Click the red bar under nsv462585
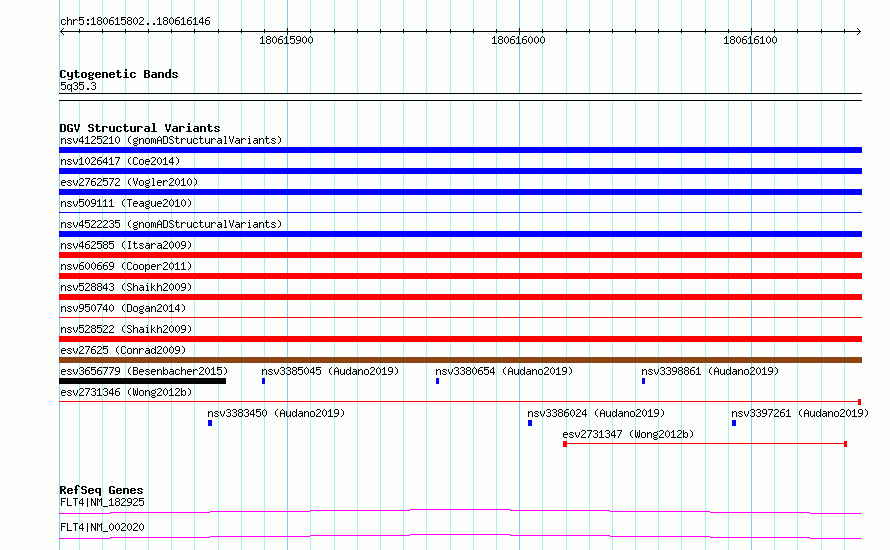890x550 pixels. pos(460,255)
